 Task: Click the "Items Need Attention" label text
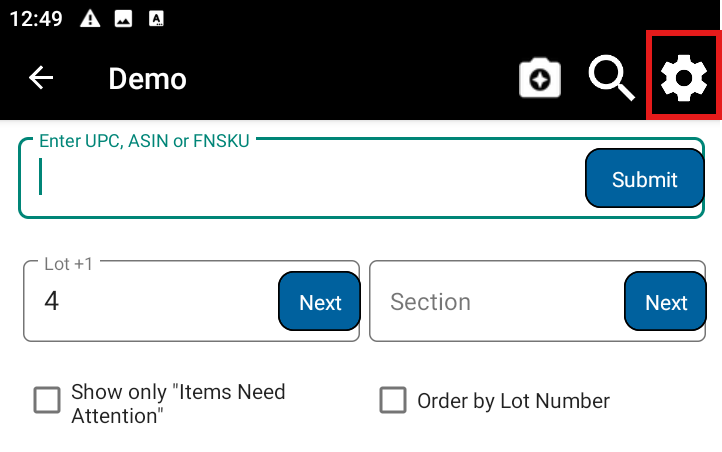[x=178, y=403]
